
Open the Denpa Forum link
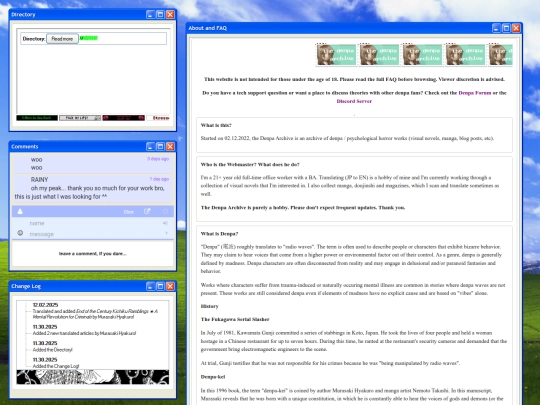click(475, 93)
